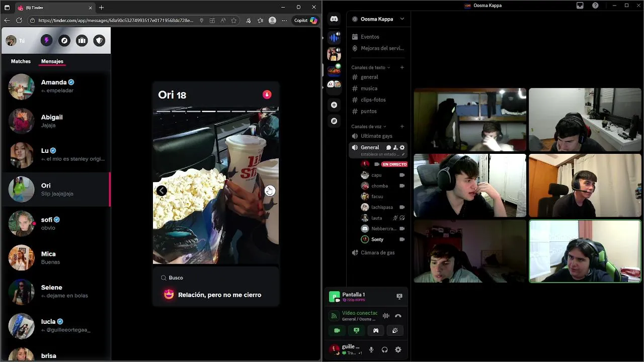Collapse the Canales de voz category
The image size is (644, 362).
(x=368, y=127)
